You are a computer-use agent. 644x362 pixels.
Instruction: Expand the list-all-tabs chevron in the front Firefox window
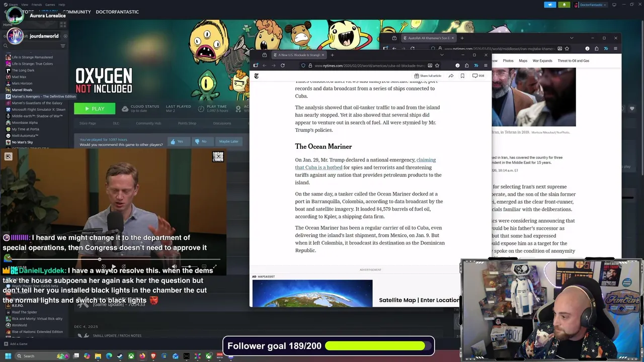(442, 55)
